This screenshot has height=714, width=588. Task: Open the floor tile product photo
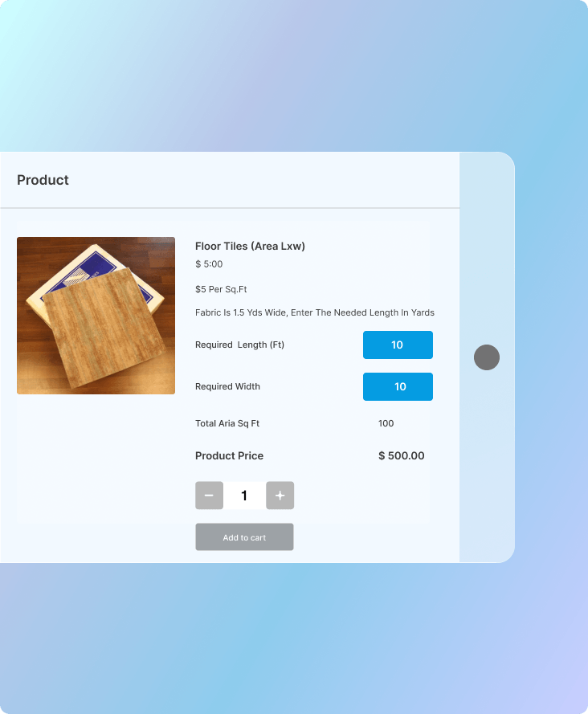(x=96, y=316)
